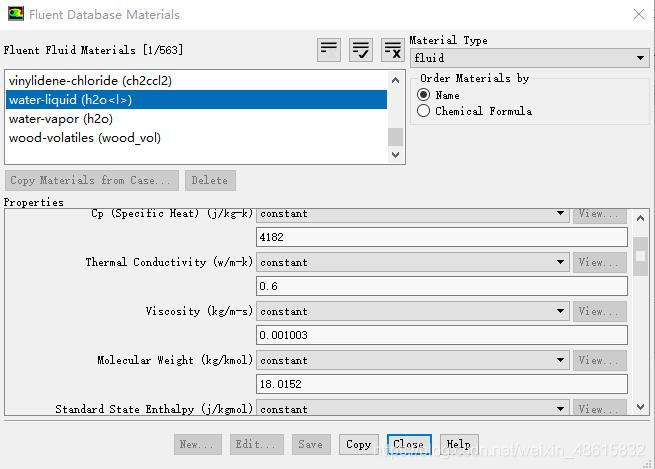Screen dimensions: 655x469
Task: Click the Copy Materials from Case button
Action: click(x=92, y=180)
